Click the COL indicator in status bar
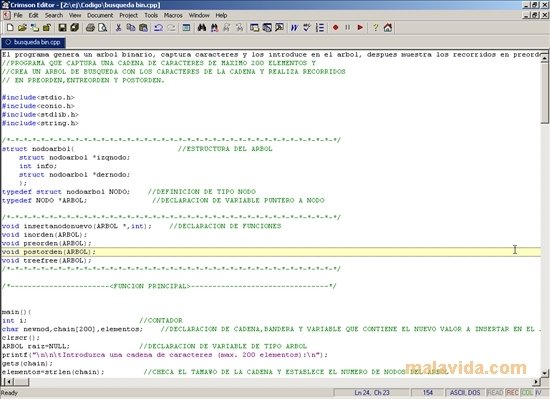550x399 pixels. point(526,393)
